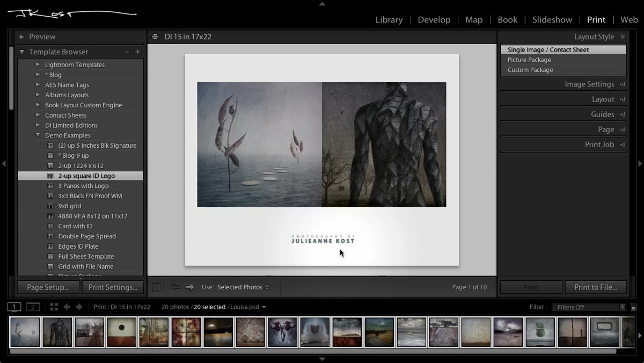Select main window display 1 icon
Screen dimensions: 644x363
tap(14, 307)
